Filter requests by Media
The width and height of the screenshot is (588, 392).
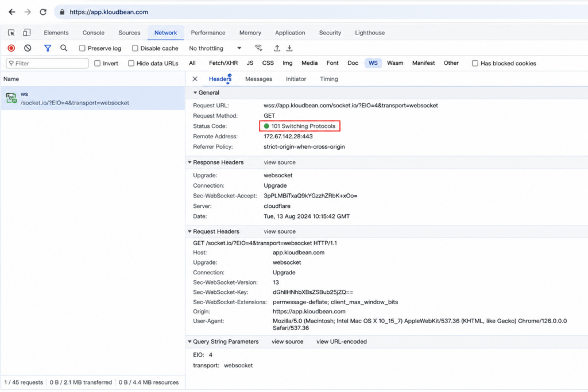pos(310,63)
